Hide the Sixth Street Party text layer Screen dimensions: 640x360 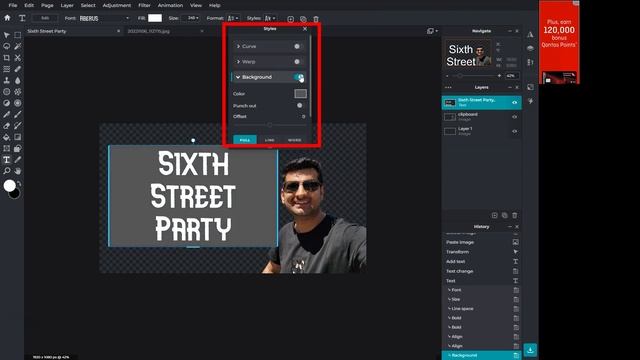pyautogui.click(x=514, y=102)
